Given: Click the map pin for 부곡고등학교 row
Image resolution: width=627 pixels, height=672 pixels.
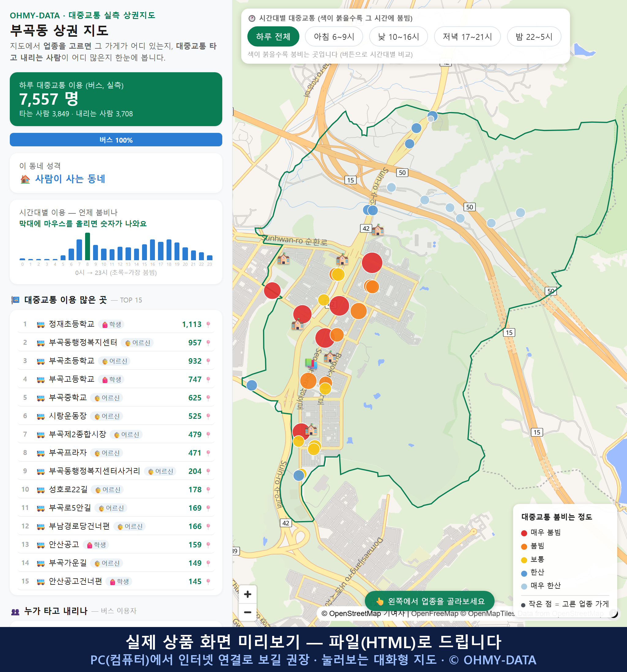Looking at the screenshot, I should tap(208, 380).
